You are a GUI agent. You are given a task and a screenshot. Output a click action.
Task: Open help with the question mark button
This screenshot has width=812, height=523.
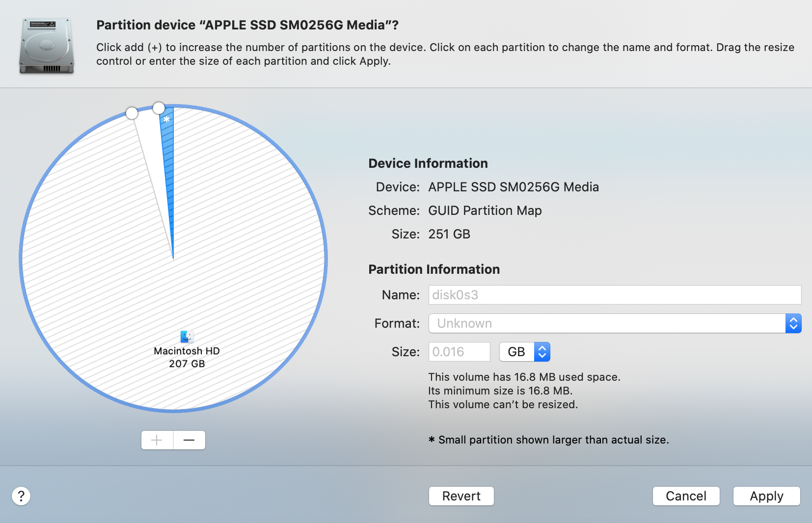21,496
